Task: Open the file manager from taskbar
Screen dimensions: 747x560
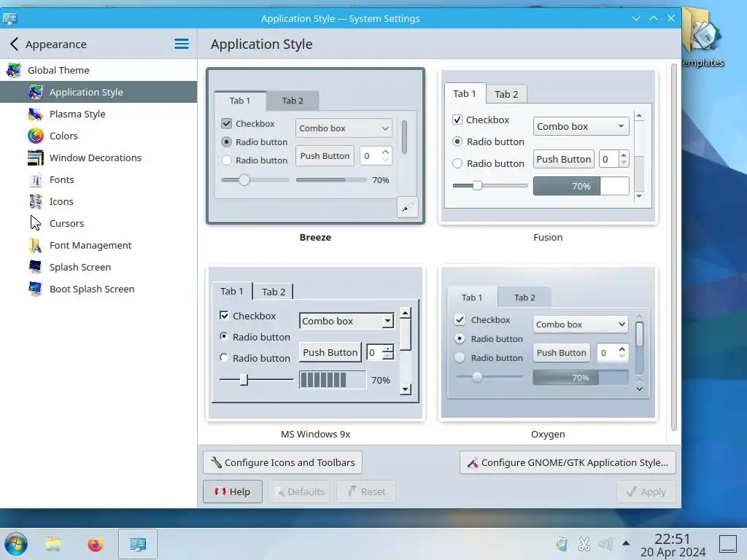Action: pyautogui.click(x=53, y=544)
